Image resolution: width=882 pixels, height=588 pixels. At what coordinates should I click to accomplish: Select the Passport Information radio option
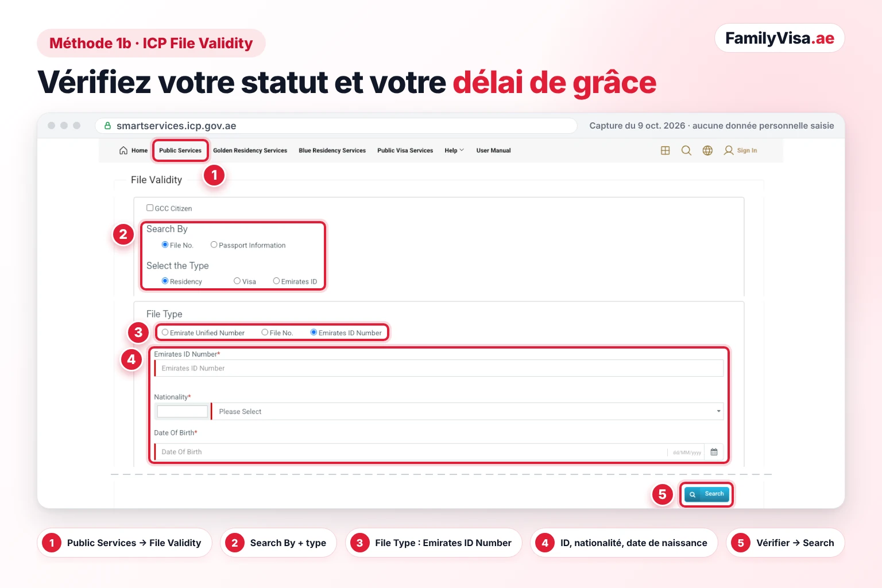(x=214, y=245)
